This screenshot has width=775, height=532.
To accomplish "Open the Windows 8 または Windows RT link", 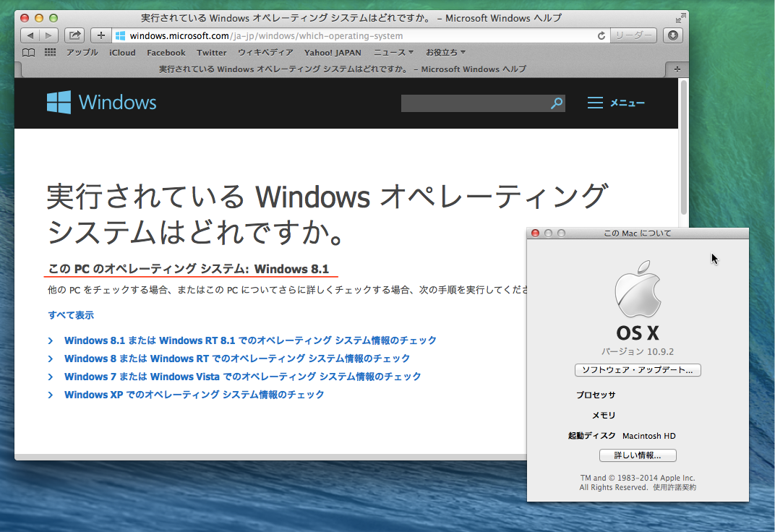I will click(x=236, y=359).
